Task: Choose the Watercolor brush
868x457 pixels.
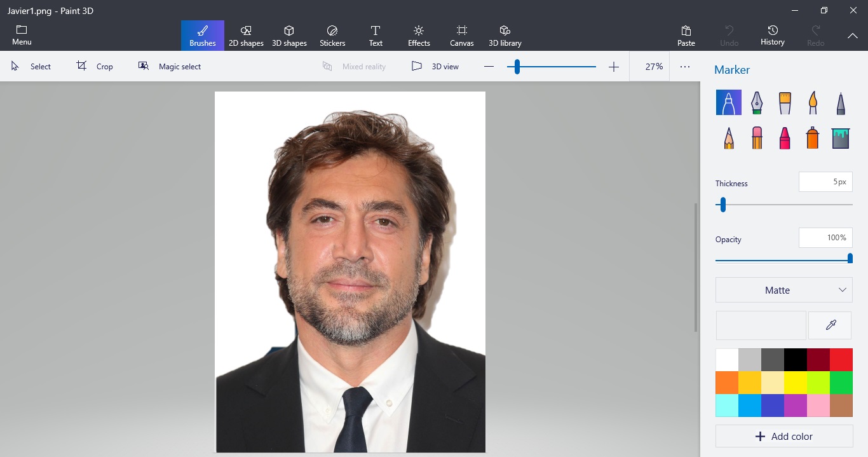Action: (813, 102)
